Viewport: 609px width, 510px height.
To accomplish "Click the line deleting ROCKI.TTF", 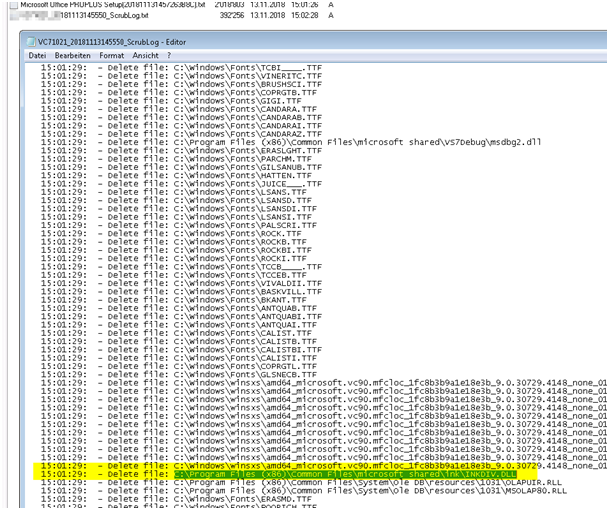I will coord(174,258).
